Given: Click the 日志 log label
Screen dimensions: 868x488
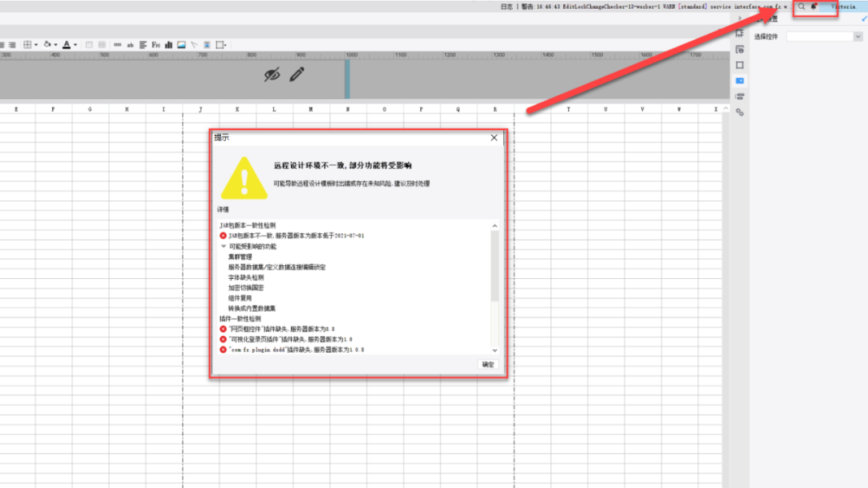Looking at the screenshot, I should [506, 6].
